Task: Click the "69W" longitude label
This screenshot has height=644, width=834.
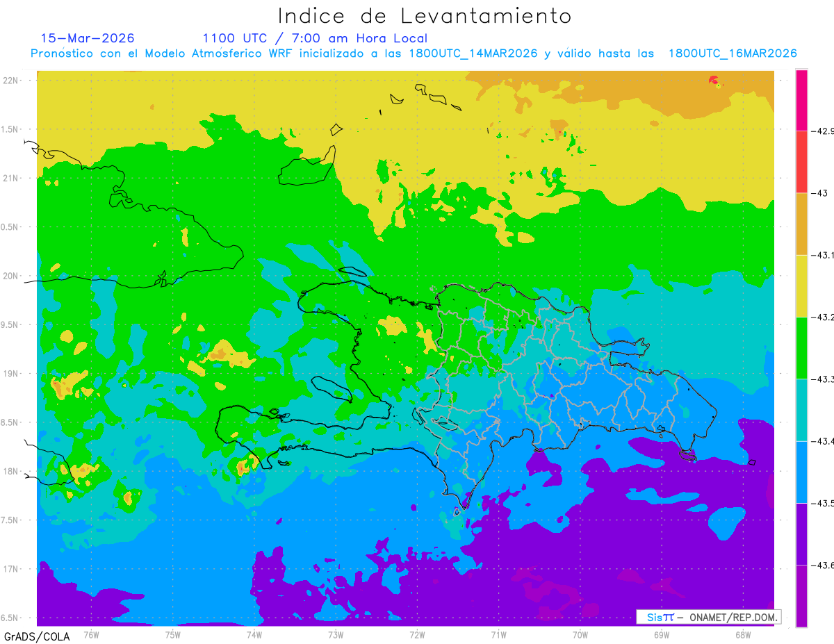Action: click(662, 635)
